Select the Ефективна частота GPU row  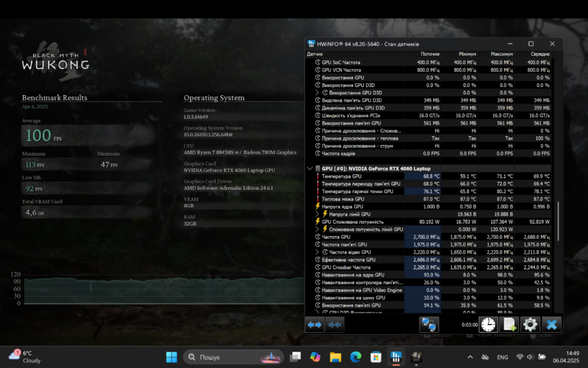[428, 259]
